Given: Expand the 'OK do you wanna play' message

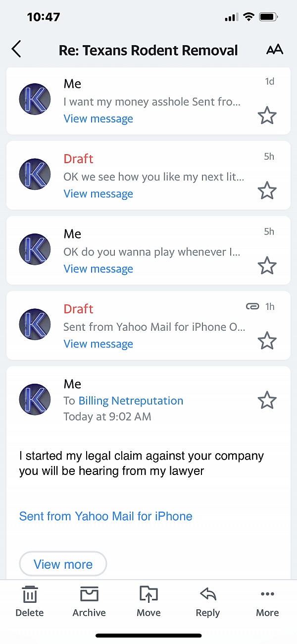Looking at the screenshot, I should (98, 269).
